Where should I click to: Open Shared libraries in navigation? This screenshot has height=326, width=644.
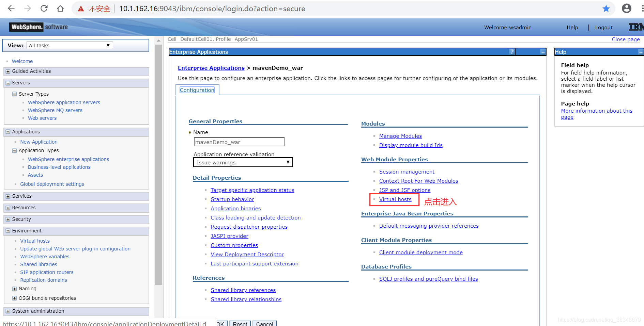coord(39,264)
